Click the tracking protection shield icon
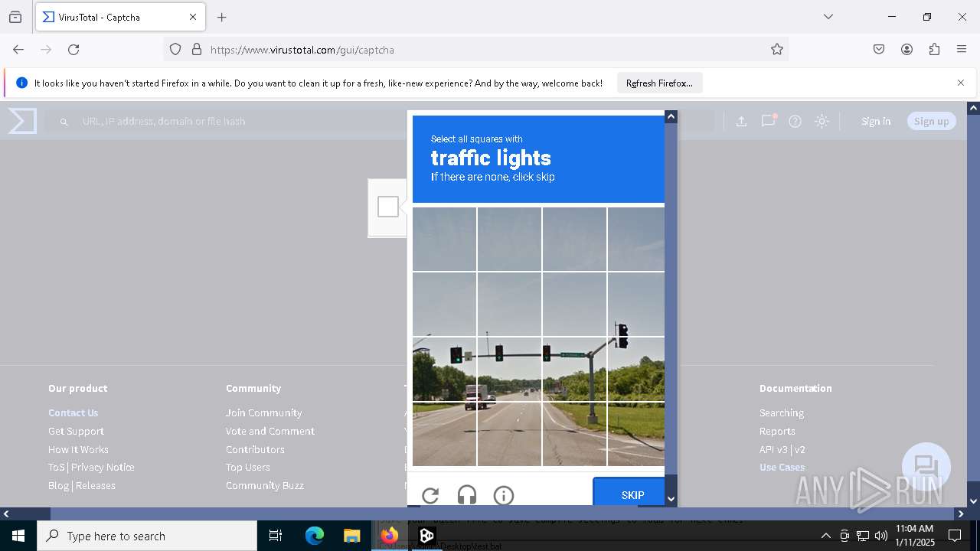Image resolution: width=980 pixels, height=551 pixels. tap(175, 50)
